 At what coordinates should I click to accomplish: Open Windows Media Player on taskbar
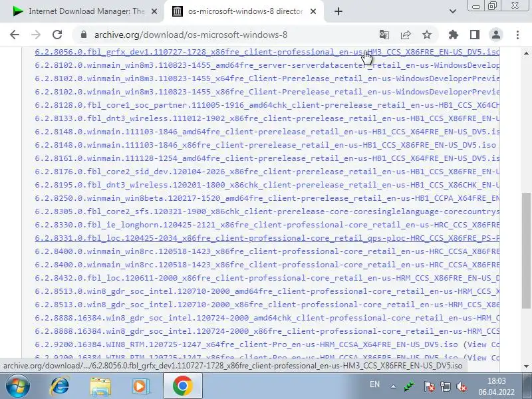point(140,386)
